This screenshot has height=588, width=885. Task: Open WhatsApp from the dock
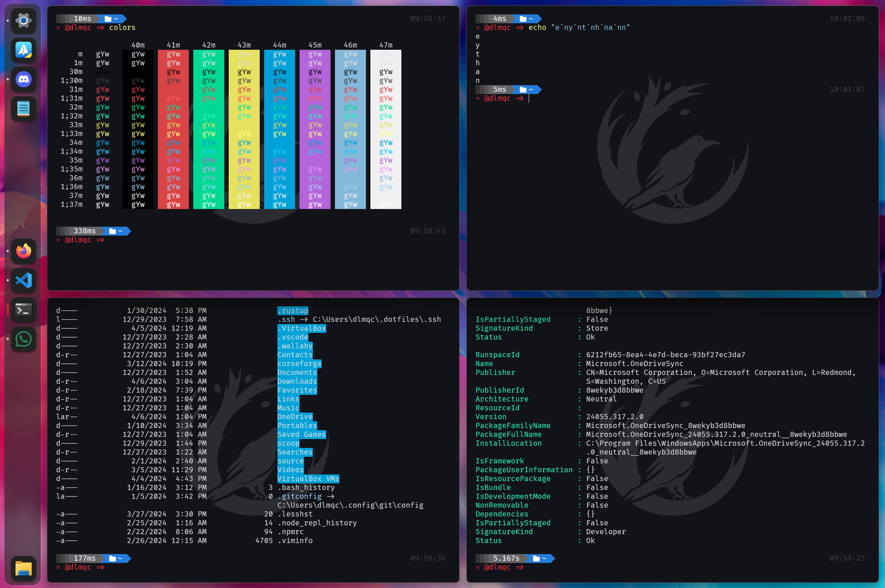coord(23,340)
